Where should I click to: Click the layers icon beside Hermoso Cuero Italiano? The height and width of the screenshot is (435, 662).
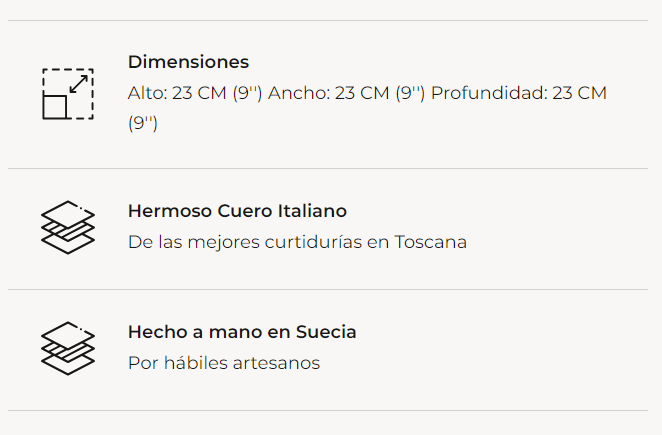[x=67, y=227]
